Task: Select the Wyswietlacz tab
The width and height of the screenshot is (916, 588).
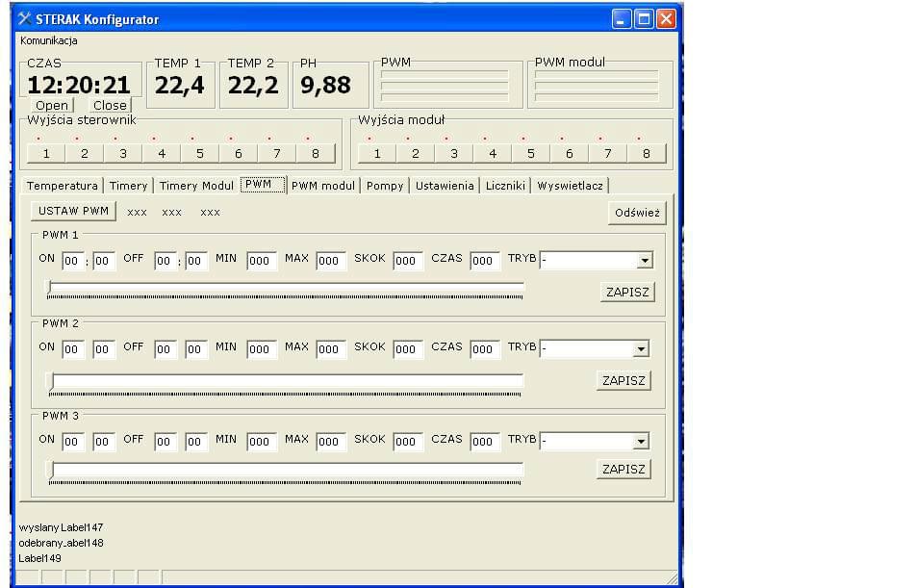Action: (571, 186)
